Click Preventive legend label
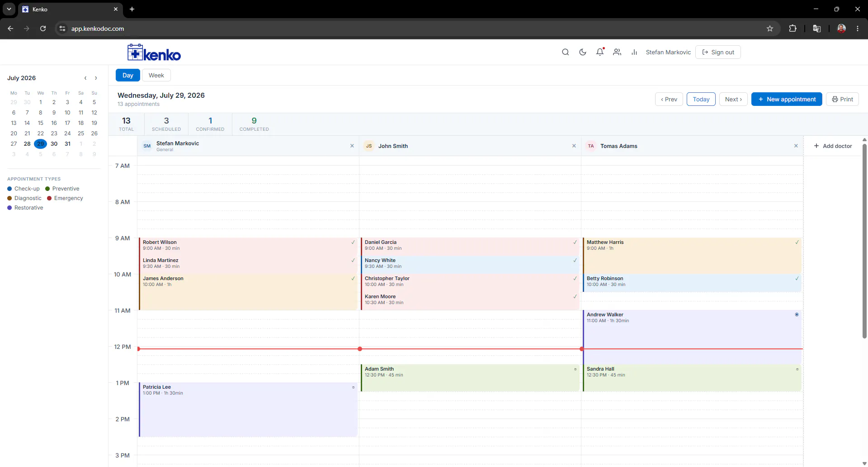Viewport: 868px width, 467px height. pos(66,189)
